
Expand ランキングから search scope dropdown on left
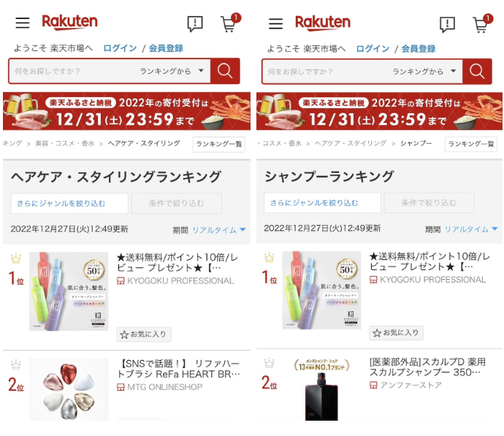click(172, 71)
